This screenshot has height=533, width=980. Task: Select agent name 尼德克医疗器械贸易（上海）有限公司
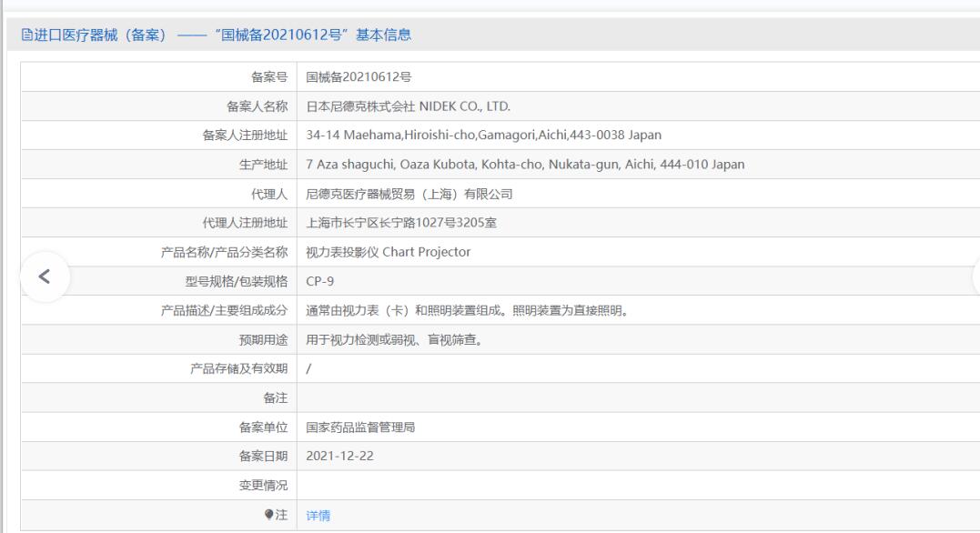tap(409, 194)
